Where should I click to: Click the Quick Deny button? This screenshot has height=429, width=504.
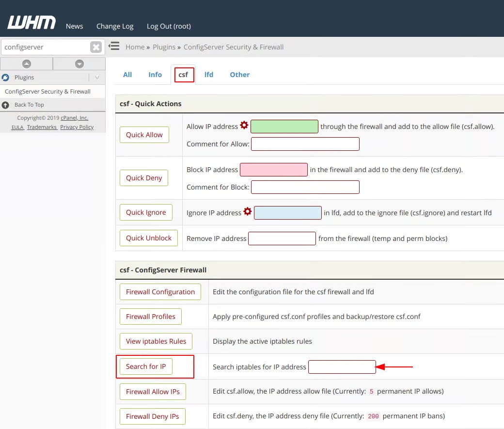[144, 178]
